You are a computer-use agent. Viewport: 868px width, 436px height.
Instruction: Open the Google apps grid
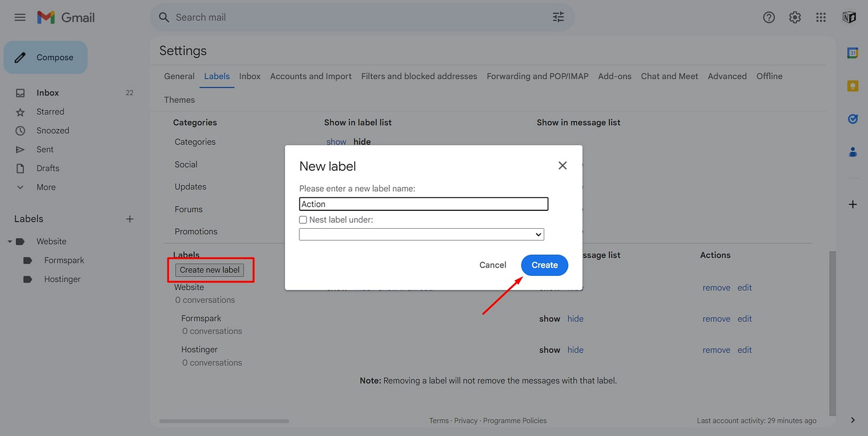tap(821, 17)
